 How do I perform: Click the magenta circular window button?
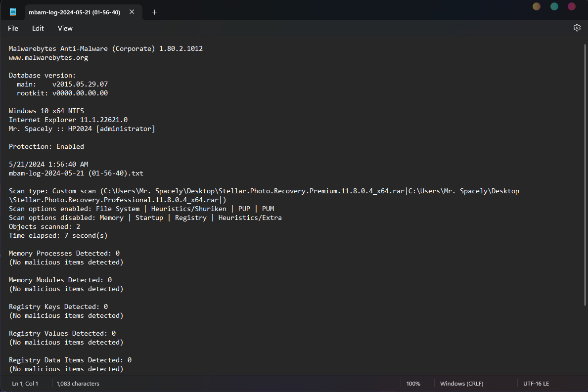(x=572, y=6)
